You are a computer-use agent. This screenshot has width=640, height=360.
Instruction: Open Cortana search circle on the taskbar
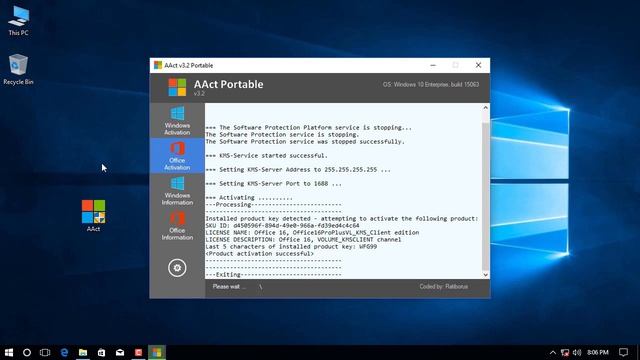point(27,352)
